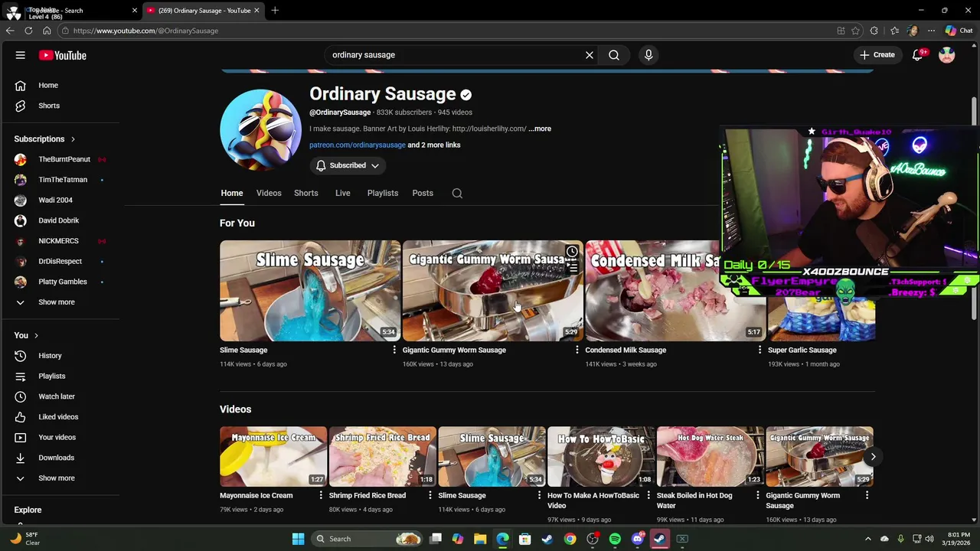
Task: Expand Show more under Subscriptions
Action: click(56, 302)
